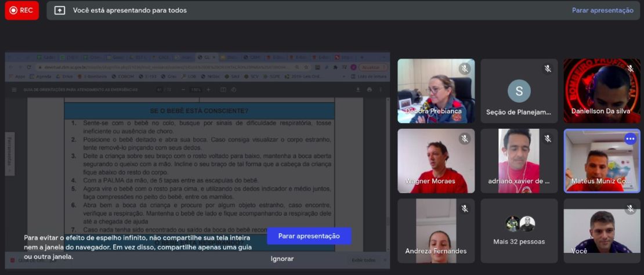
Task: Click 'Você está apresentando para todos' text
Action: [x=130, y=10]
